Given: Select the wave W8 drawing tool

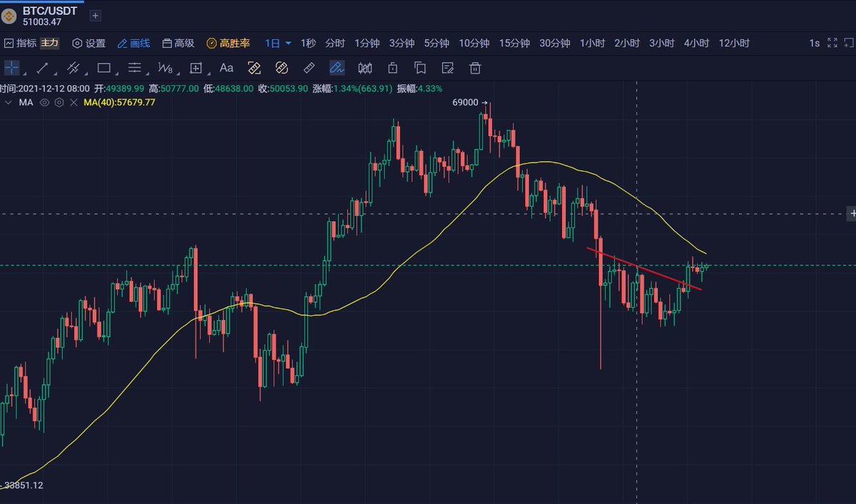Looking at the screenshot, I should pos(165,68).
